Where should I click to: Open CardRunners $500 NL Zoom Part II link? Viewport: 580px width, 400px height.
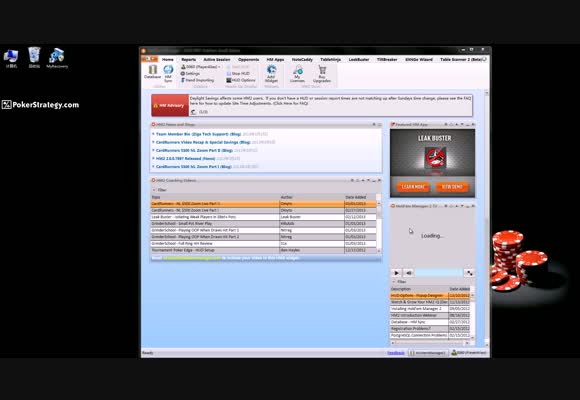194,150
